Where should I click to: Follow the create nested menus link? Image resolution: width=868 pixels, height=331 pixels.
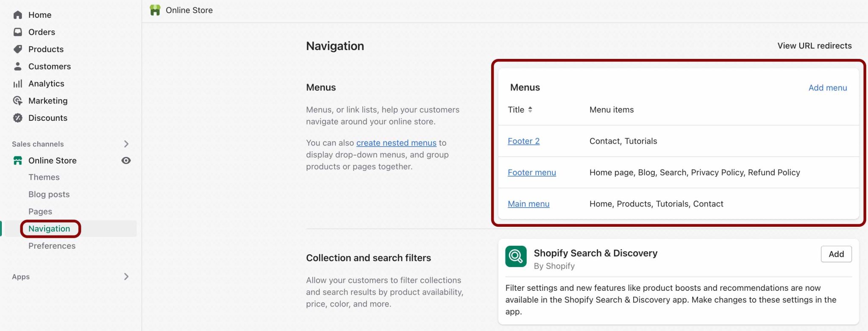(x=396, y=143)
